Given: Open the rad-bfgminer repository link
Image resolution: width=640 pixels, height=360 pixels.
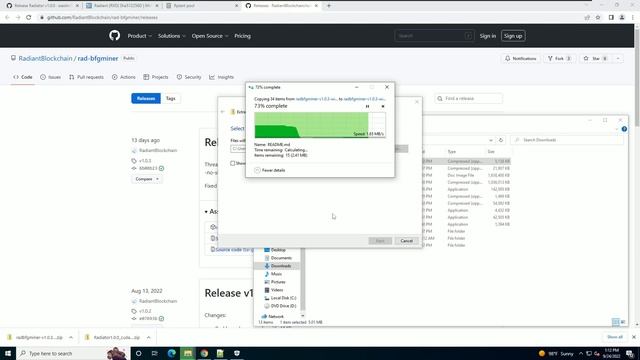Looking at the screenshot, I should (98, 58).
